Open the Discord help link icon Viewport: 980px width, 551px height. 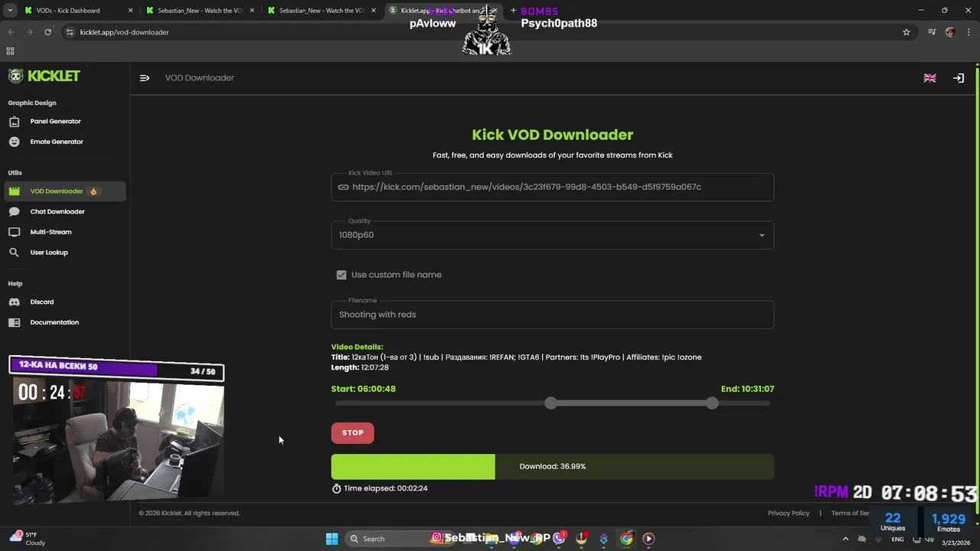(14, 302)
